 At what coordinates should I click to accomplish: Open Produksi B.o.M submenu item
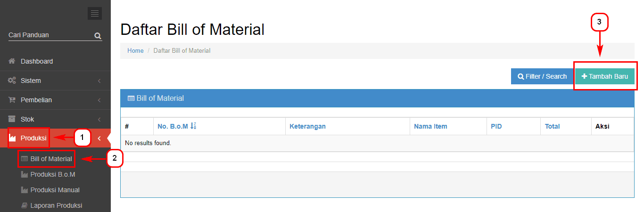point(53,174)
